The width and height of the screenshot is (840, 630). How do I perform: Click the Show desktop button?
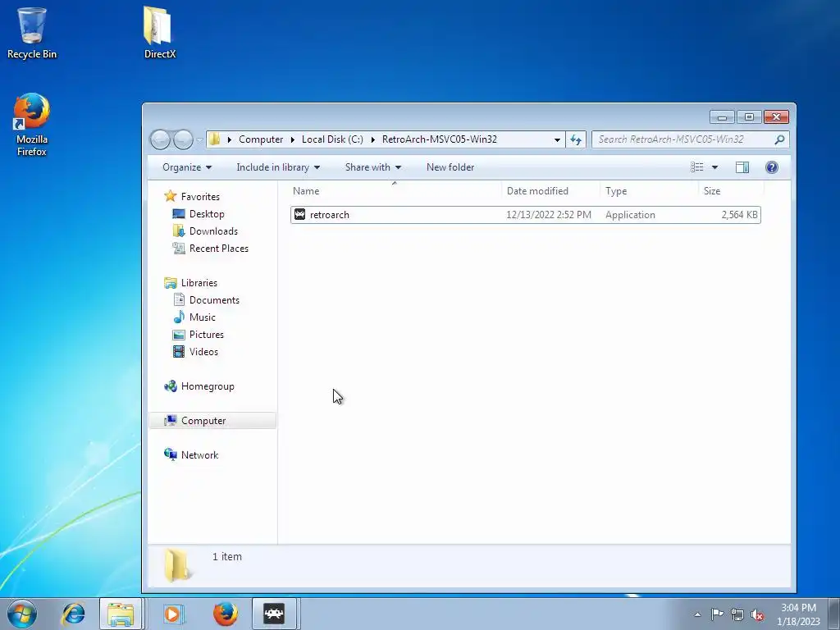point(834,614)
